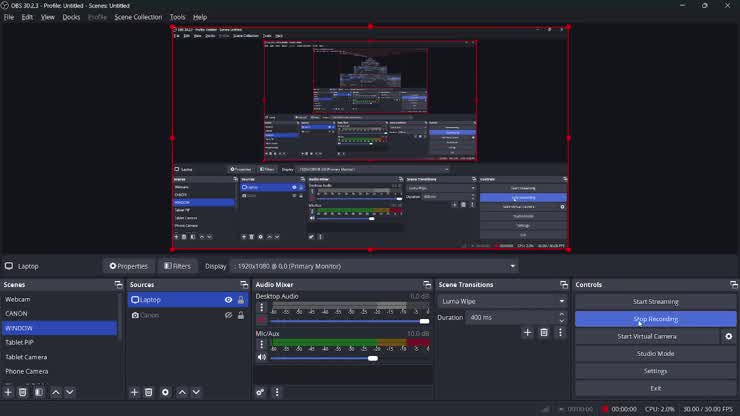Screen dimensions: 740x416
Task: Unmute Desktop Audio red speaker
Action: click(x=261, y=321)
